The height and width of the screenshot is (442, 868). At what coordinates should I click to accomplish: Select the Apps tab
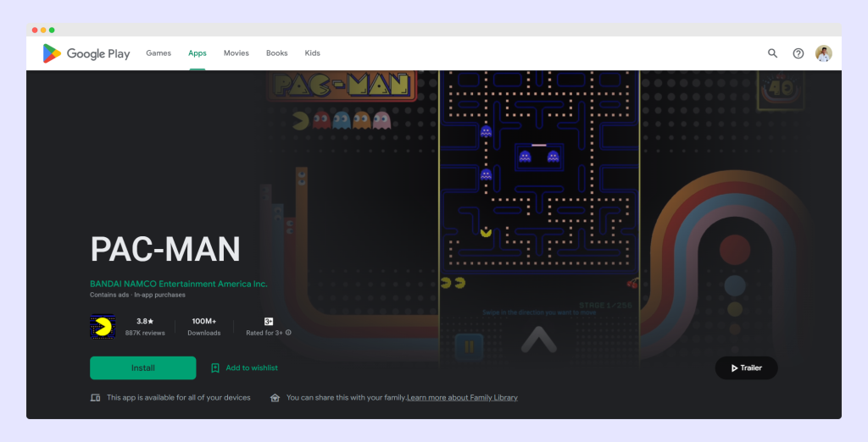tap(197, 53)
